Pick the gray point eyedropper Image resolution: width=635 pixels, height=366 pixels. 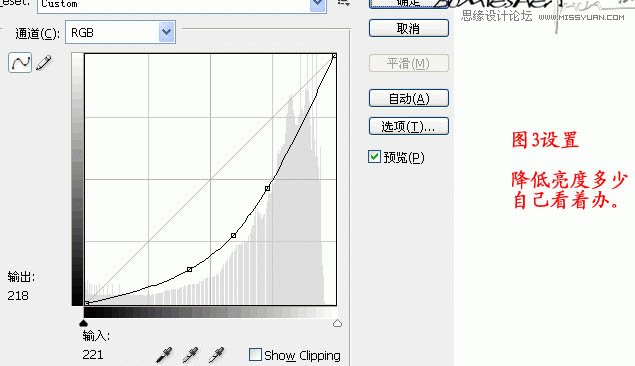pos(190,355)
